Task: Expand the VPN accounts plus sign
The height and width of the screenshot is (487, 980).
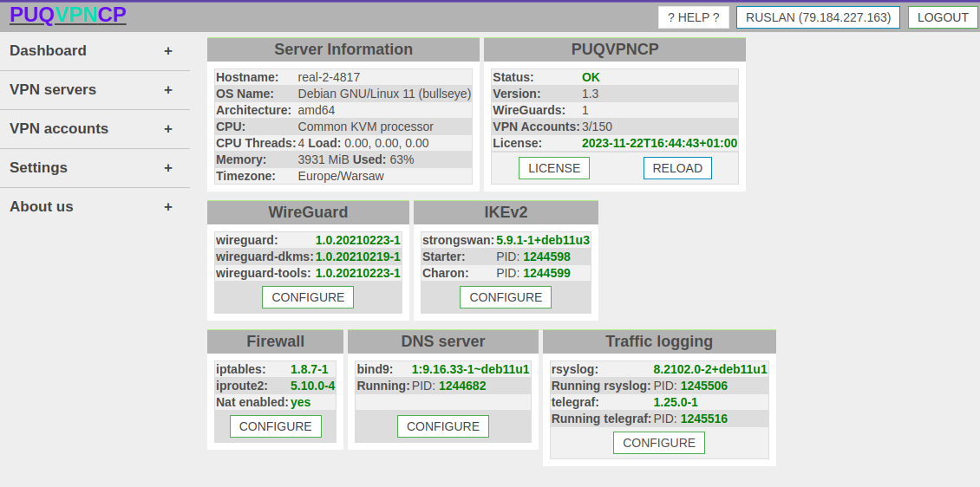Action: point(168,128)
